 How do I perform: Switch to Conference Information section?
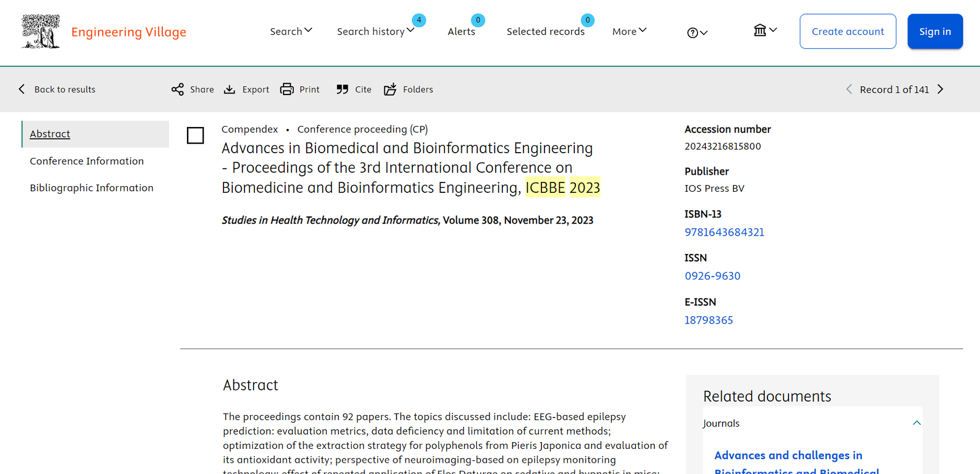87,161
